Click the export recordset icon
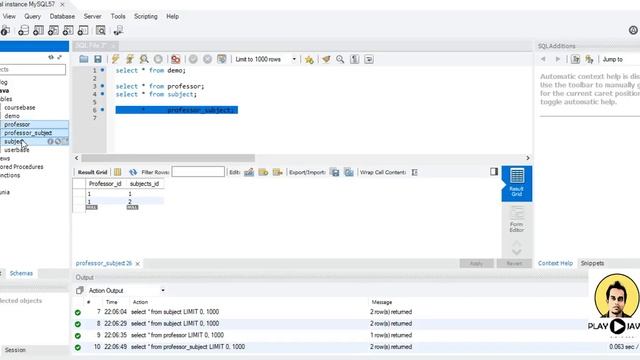 (335, 172)
